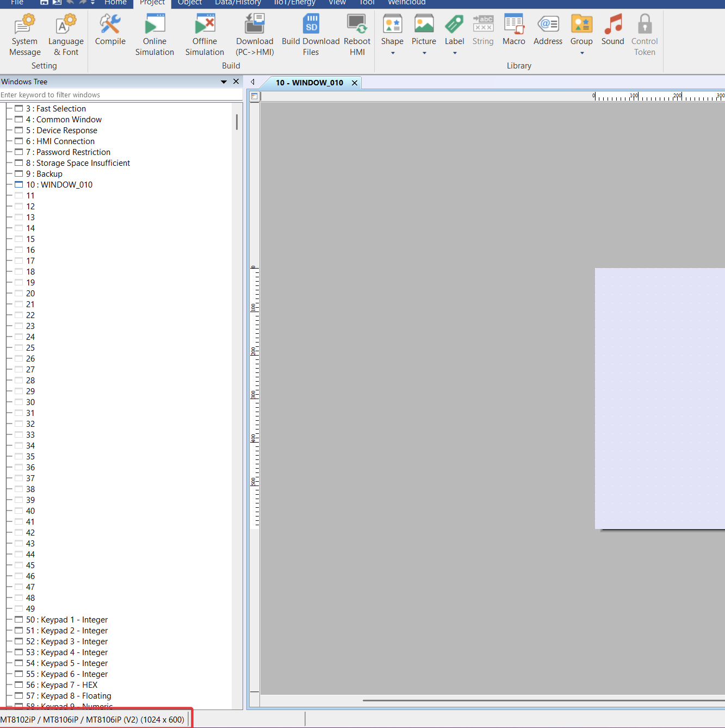Viewport: 725px width, 728px height.
Task: Open Windows Tree panel options arrow
Action: tap(224, 82)
